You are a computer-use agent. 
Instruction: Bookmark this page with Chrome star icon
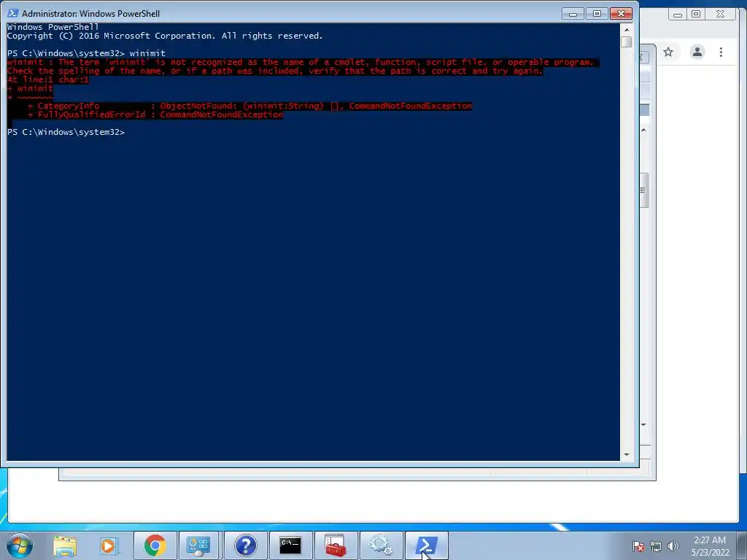(668, 52)
